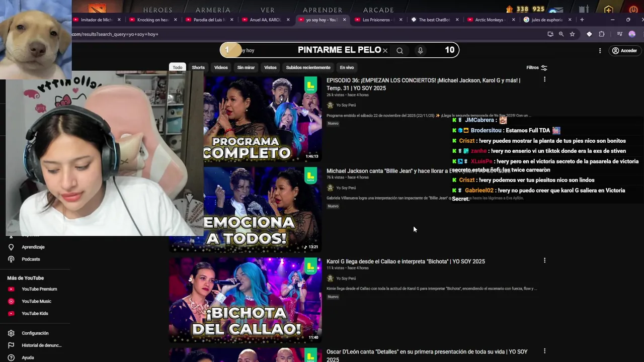The image size is (644, 362).
Task: Click the diamond-shaped extension icon in the toolbar
Action: [x=589, y=34]
